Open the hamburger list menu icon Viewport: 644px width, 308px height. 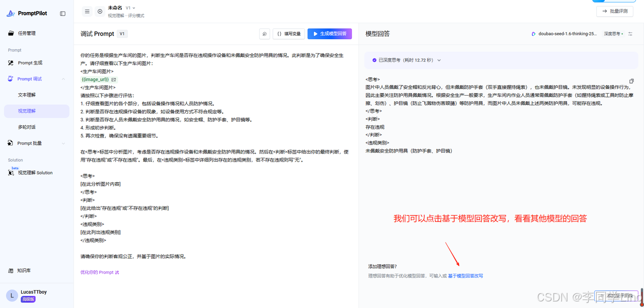pyautogui.click(x=87, y=11)
